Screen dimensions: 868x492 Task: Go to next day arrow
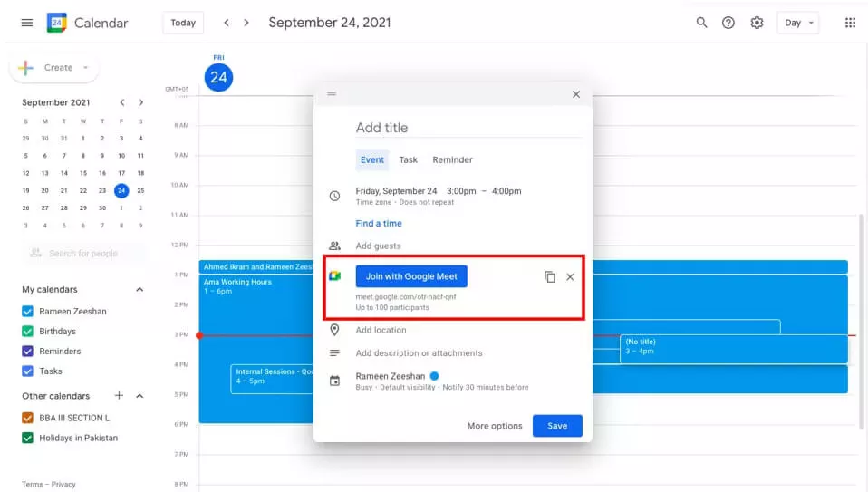(x=246, y=23)
